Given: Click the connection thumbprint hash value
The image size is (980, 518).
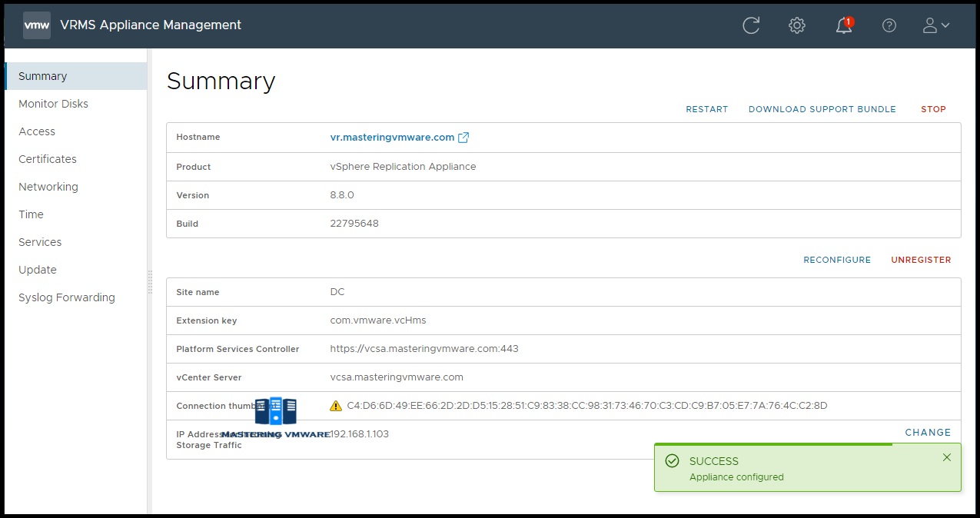Looking at the screenshot, I should (x=587, y=406).
